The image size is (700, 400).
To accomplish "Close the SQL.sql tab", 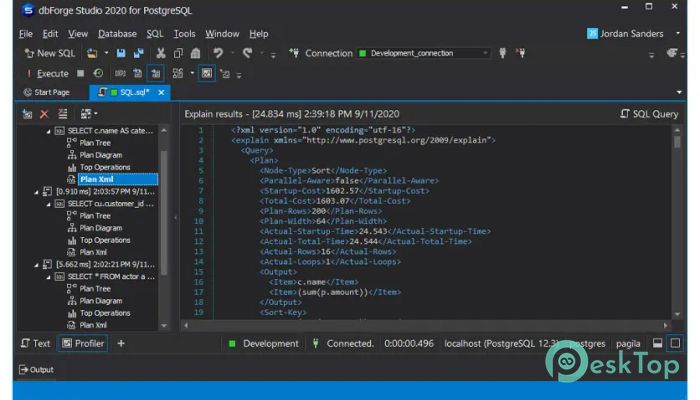I will (161, 92).
